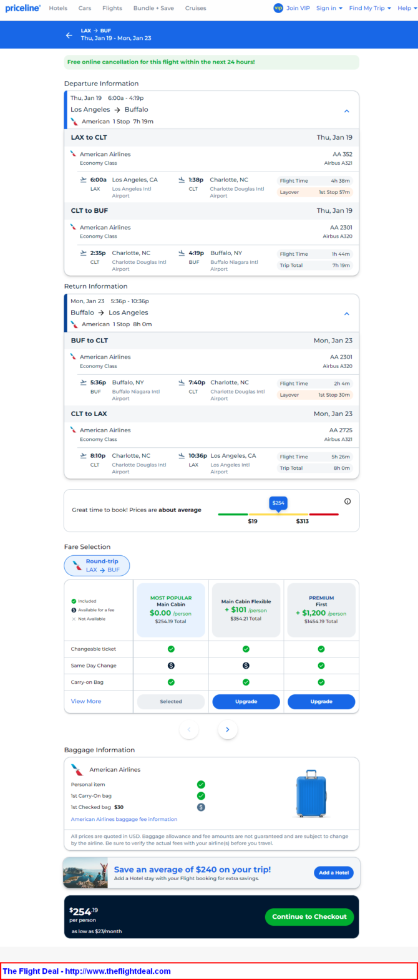The width and height of the screenshot is (418, 980).
Task: Select the Most Popular Main Cabin fare card
Action: (171, 610)
